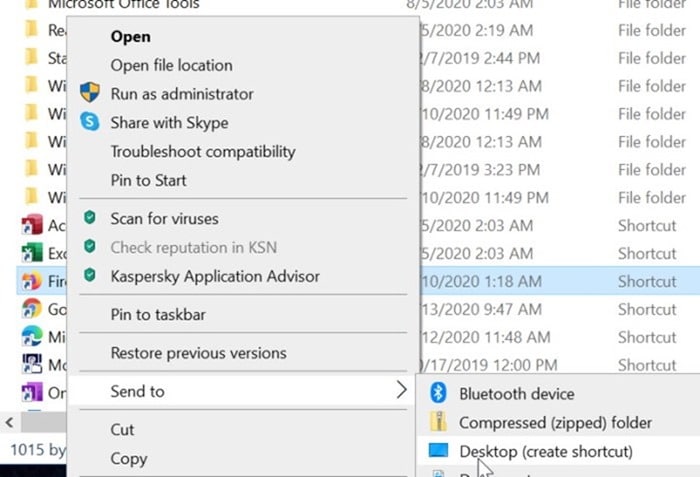This screenshot has height=477, width=700.
Task: Choose Open file location
Action: point(171,65)
